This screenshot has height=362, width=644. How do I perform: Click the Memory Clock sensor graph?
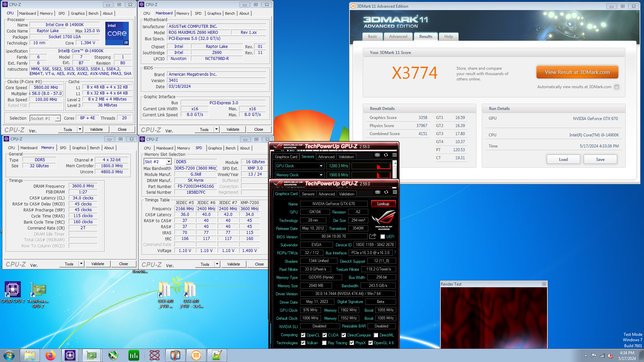tap(371, 175)
